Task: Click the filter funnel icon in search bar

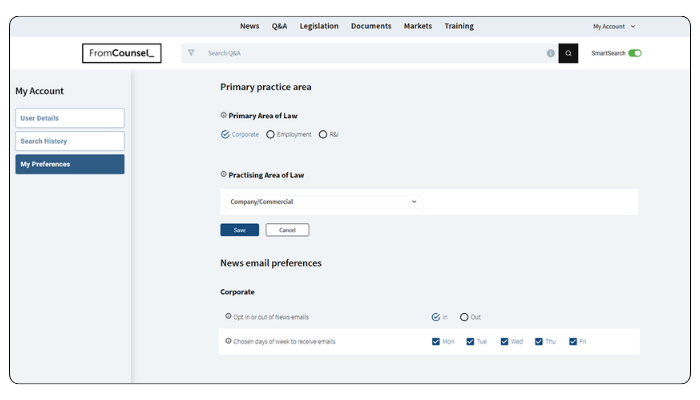Action: pos(191,53)
